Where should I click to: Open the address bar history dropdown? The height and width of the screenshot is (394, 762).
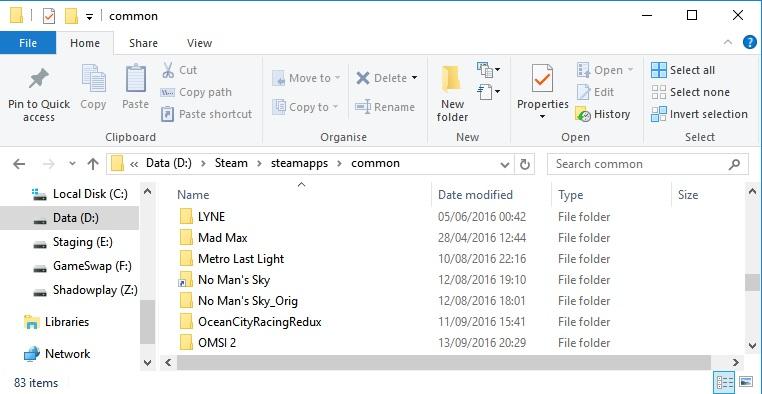pos(505,165)
